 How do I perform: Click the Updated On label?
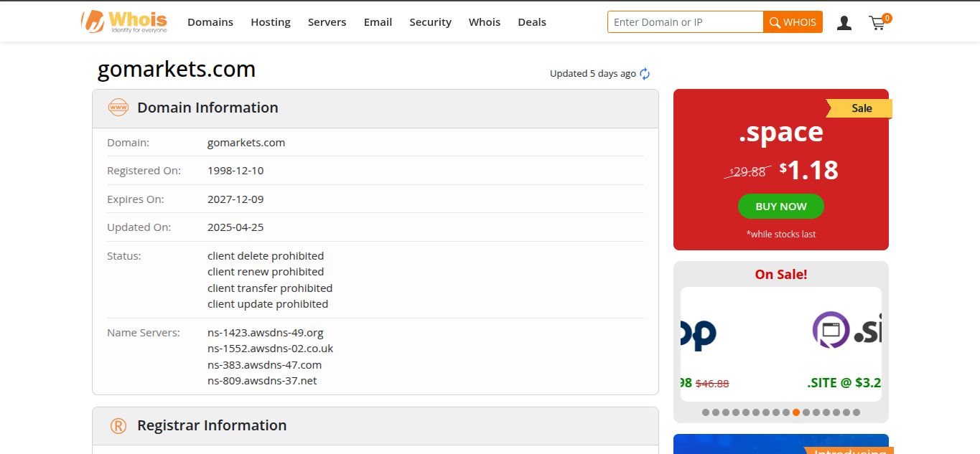pos(139,227)
